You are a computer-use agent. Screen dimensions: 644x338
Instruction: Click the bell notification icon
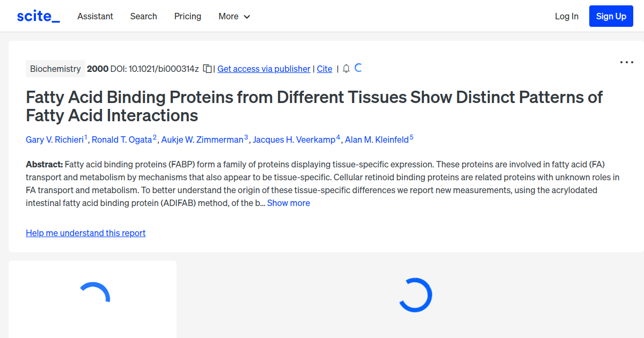(346, 69)
